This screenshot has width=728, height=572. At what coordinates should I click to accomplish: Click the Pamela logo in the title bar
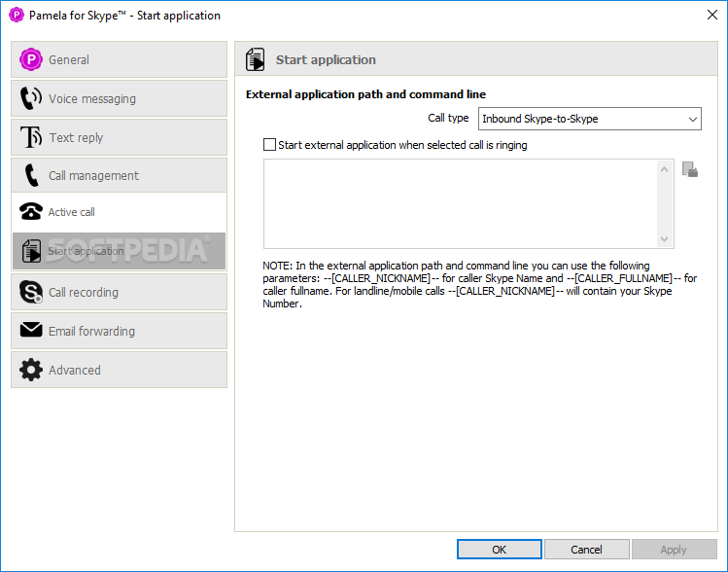pos(17,15)
